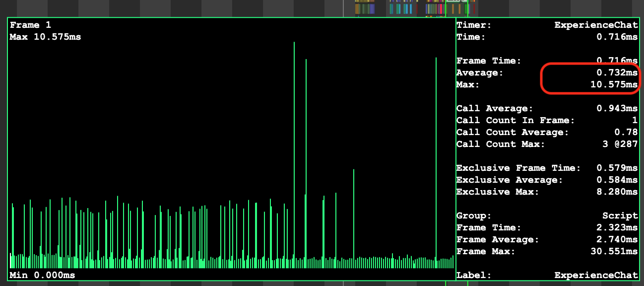Click the Exclusive Average value "0.584ms"

tap(617, 180)
